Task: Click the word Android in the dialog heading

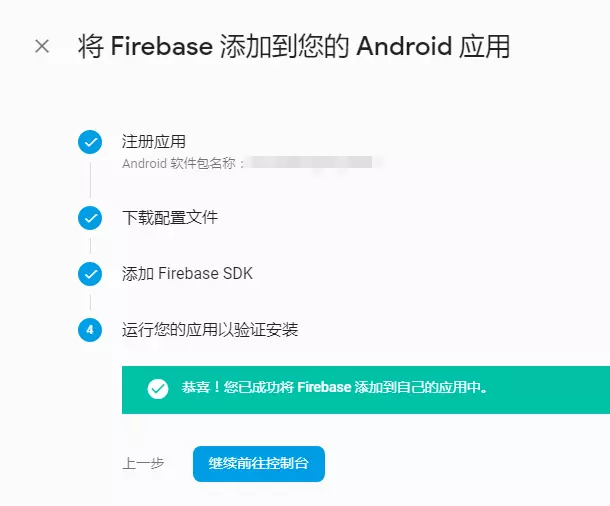Action: point(404,46)
